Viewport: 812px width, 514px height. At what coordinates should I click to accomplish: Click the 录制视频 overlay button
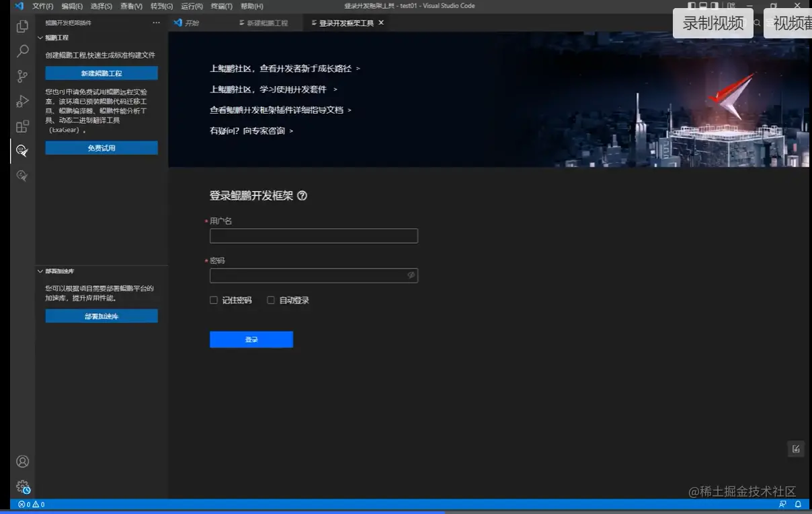(x=713, y=23)
